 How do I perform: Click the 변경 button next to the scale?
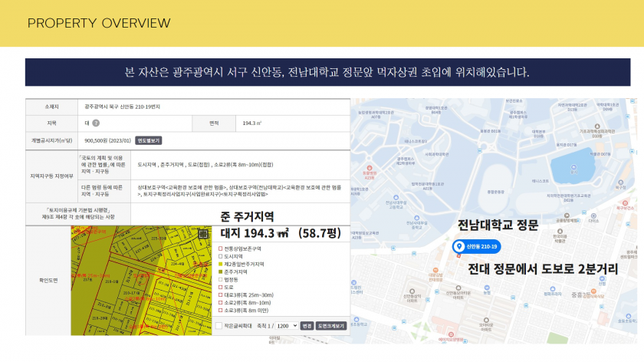point(307,326)
